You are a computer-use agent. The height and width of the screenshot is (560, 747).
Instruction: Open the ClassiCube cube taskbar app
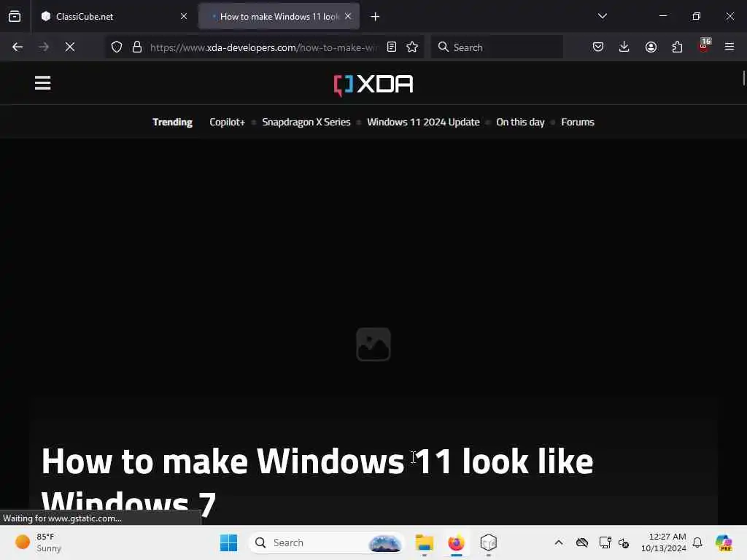coord(489,542)
